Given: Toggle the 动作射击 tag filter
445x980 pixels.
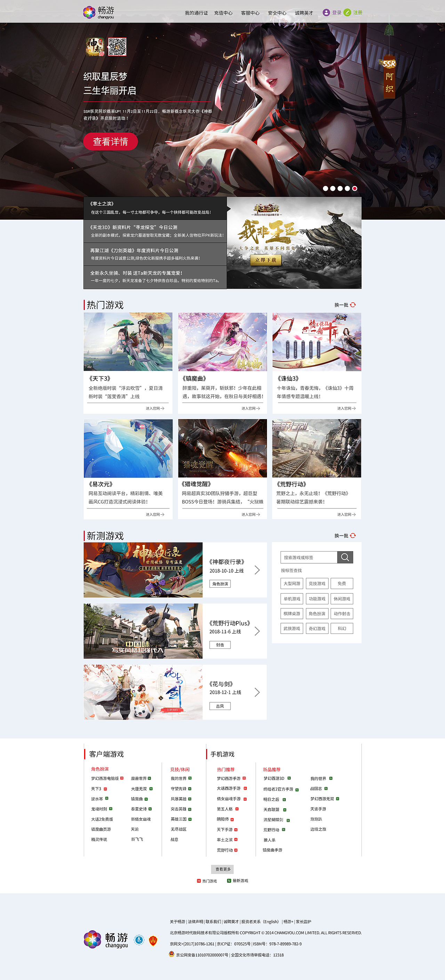Looking at the screenshot, I should [x=342, y=613].
